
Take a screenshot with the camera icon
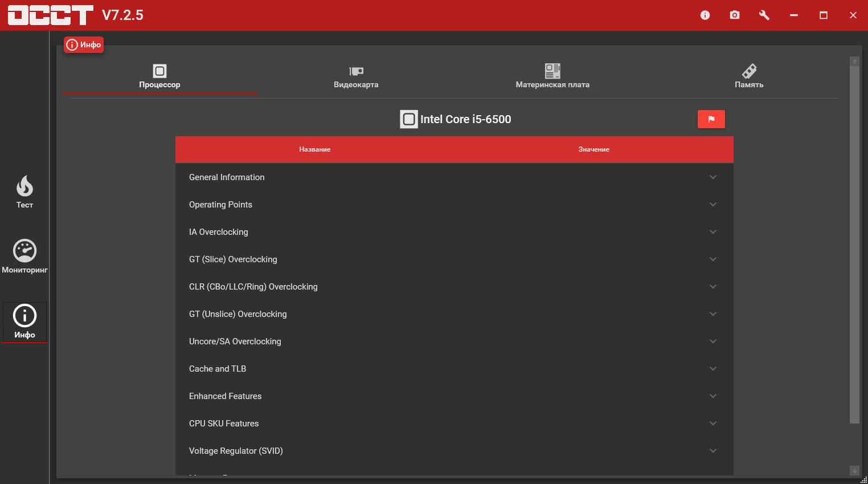(735, 15)
